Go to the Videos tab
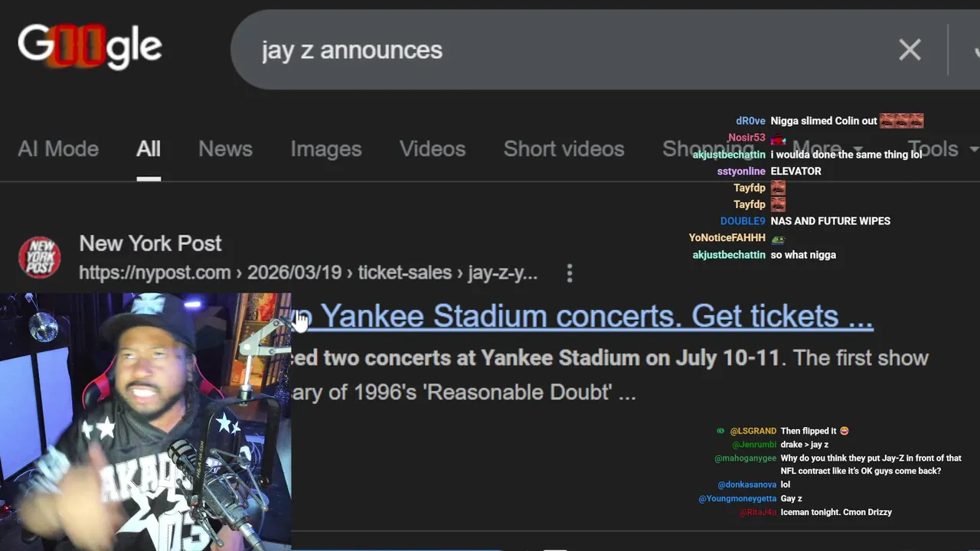 point(433,148)
